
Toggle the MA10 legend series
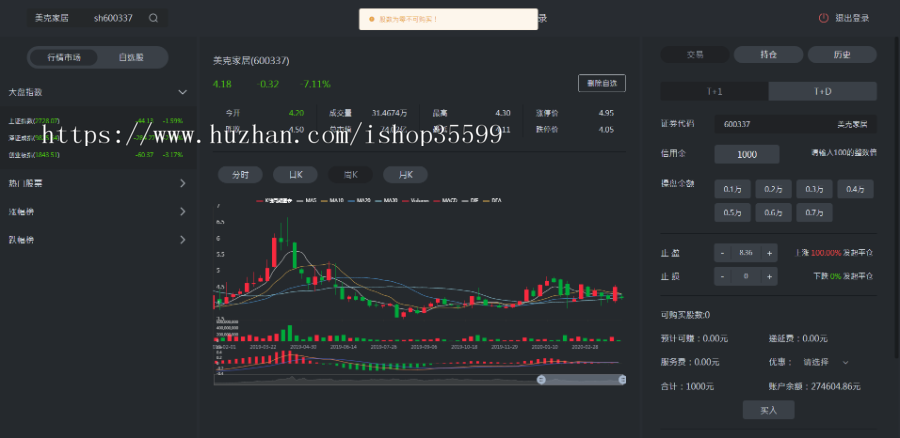click(331, 201)
